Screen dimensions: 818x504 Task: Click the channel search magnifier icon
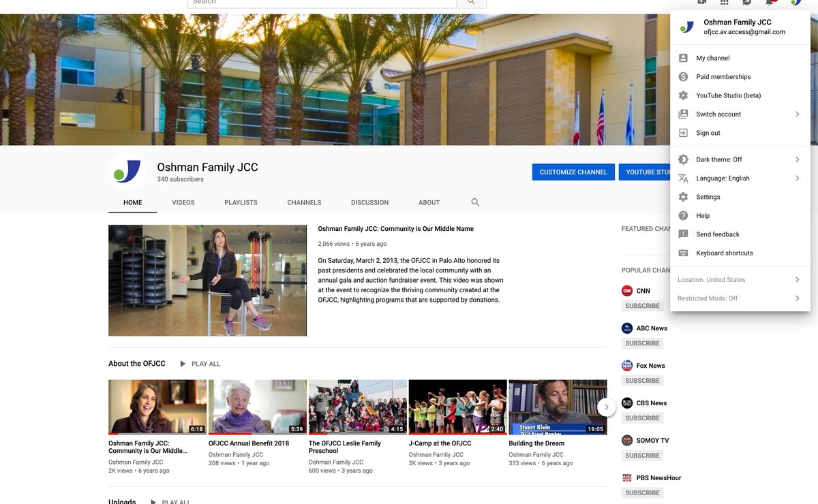click(475, 202)
